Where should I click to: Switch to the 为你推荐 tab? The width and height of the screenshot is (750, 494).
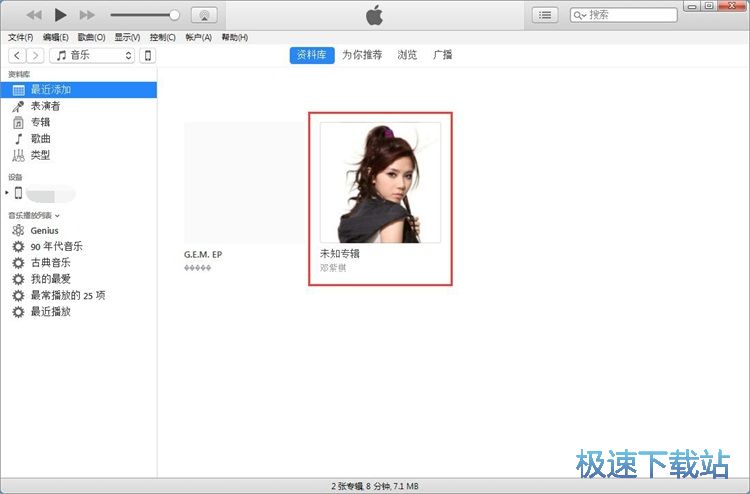click(362, 55)
